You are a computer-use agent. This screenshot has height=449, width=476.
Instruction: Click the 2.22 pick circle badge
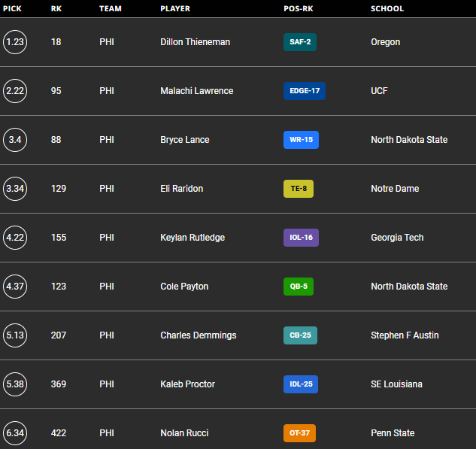[15, 91]
